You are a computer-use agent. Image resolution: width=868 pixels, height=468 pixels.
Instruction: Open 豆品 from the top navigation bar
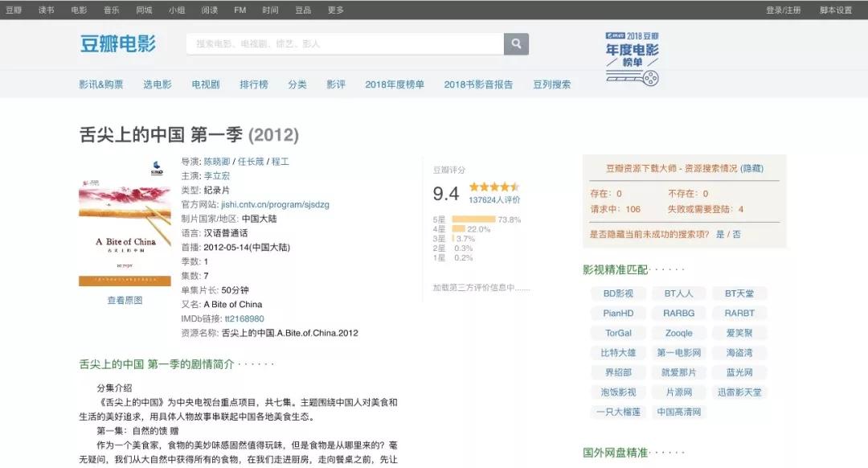pyautogui.click(x=302, y=10)
